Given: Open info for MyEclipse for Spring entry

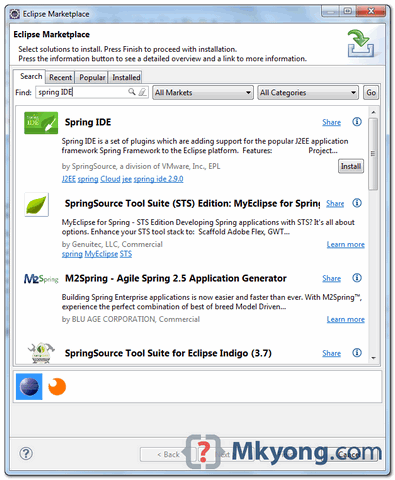Looking at the screenshot, I should [357, 203].
